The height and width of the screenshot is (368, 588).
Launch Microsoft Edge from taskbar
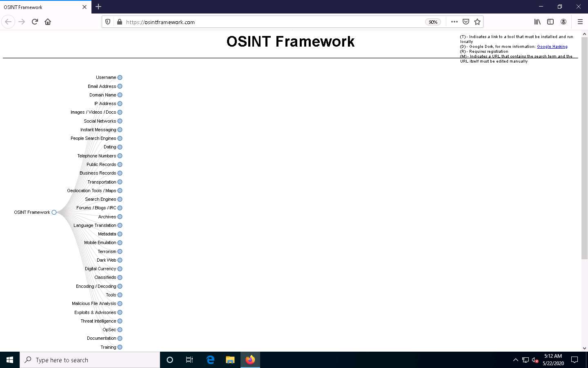tap(210, 360)
